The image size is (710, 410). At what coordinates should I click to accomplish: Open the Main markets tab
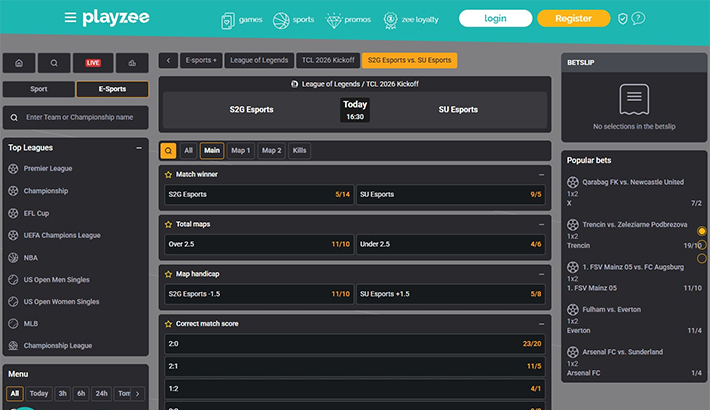pyautogui.click(x=212, y=150)
